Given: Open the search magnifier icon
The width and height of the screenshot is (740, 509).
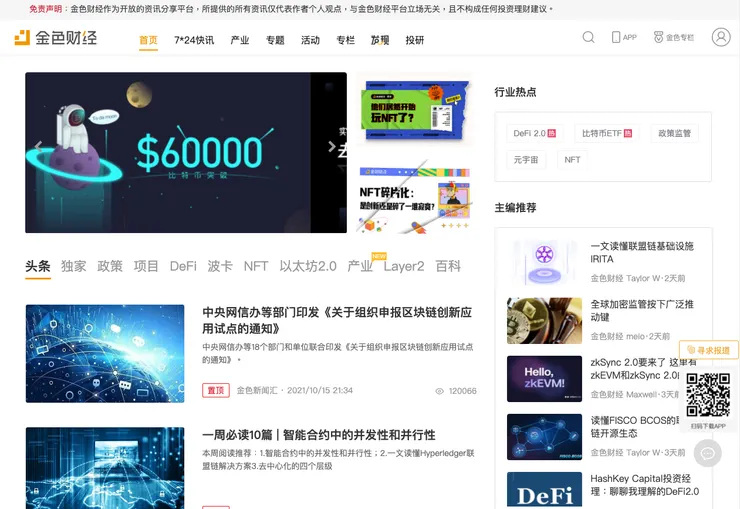Looking at the screenshot, I should coord(588,37).
